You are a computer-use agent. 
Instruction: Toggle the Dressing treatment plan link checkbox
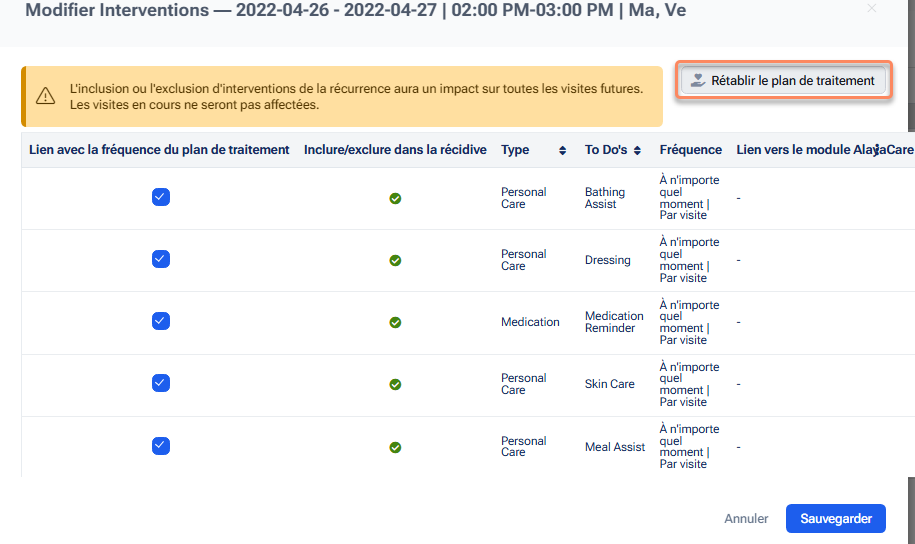(x=161, y=259)
